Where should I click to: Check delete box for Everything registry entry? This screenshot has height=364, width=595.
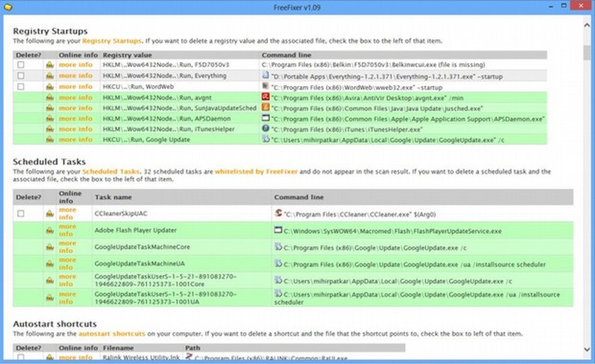click(x=21, y=76)
